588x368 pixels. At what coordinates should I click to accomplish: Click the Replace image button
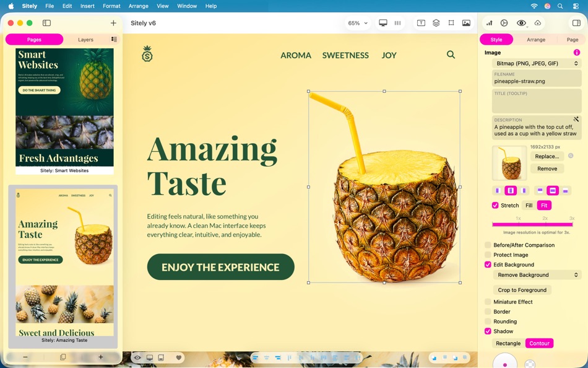(547, 156)
